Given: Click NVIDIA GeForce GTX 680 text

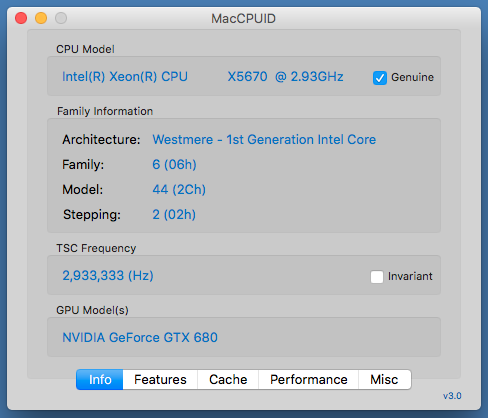Looking at the screenshot, I should (x=140, y=337).
